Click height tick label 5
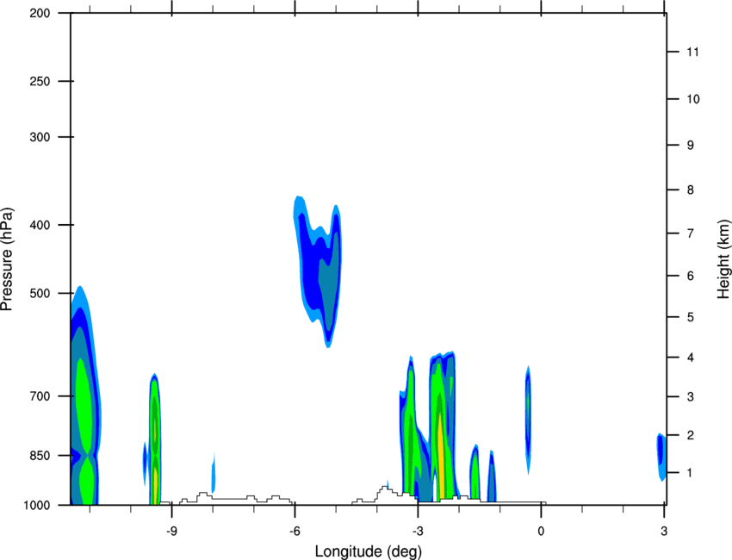The image size is (732, 560). pyautogui.click(x=691, y=317)
